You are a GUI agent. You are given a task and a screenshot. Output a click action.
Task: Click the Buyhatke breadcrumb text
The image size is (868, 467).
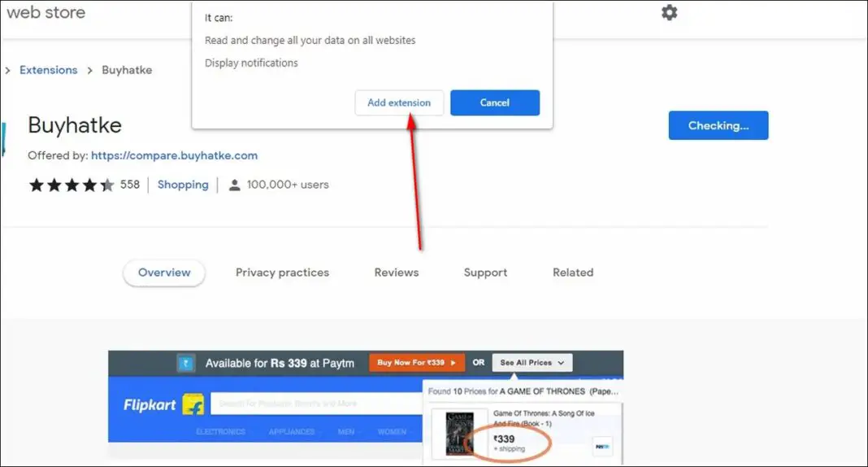pyautogui.click(x=127, y=70)
